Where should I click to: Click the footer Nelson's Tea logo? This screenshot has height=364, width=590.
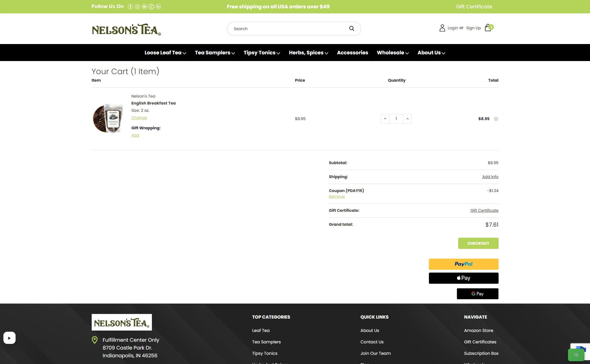pos(122,322)
